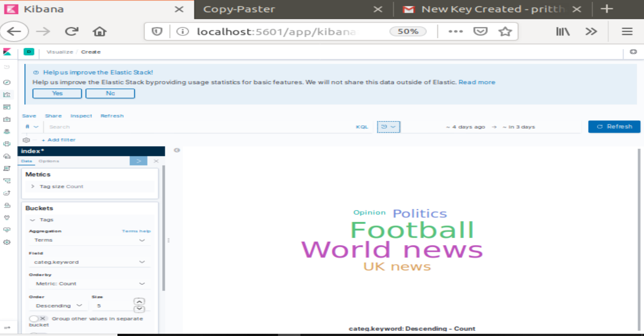Open the Dashboard sidebar icon
The width and height of the screenshot is (644, 336).
point(7,107)
